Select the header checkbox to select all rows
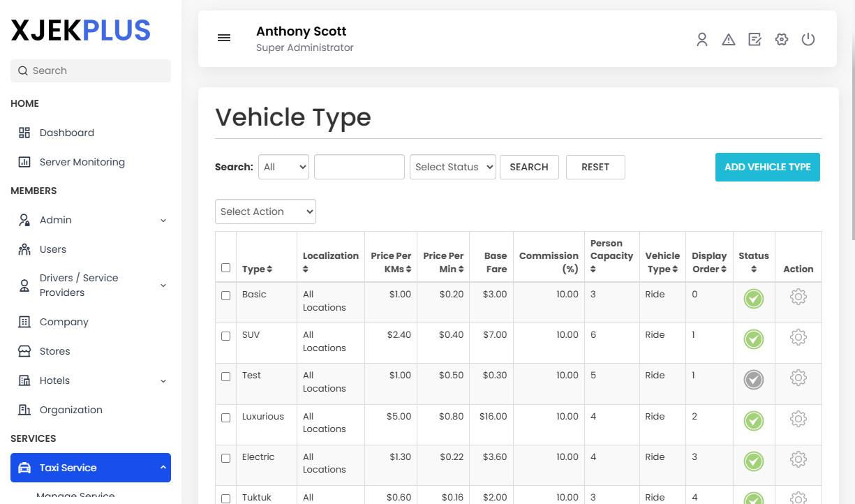855x504 pixels. click(225, 267)
